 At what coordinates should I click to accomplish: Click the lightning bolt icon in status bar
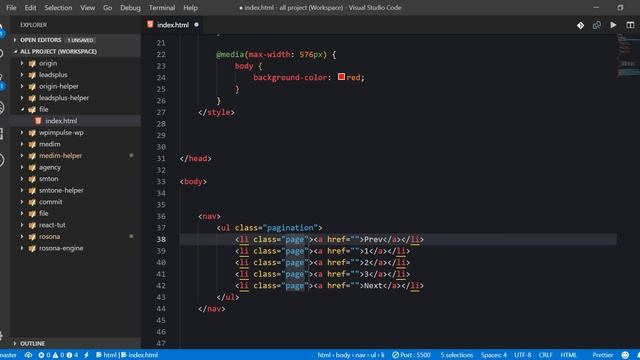coord(86,355)
